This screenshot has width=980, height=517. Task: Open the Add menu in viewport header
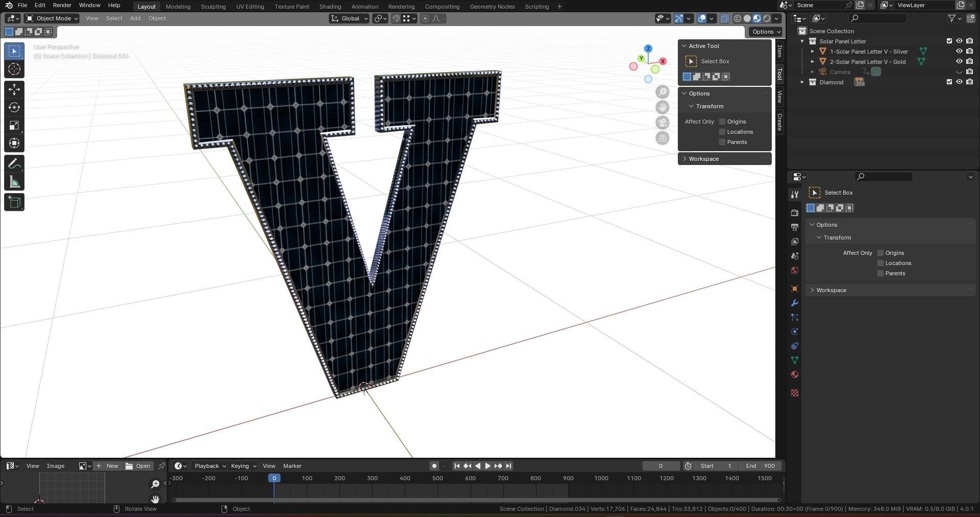tap(135, 18)
